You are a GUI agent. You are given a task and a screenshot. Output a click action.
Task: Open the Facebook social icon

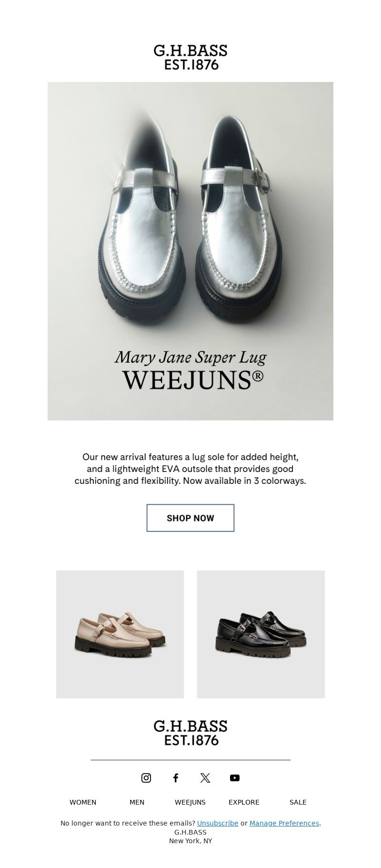coord(176,778)
